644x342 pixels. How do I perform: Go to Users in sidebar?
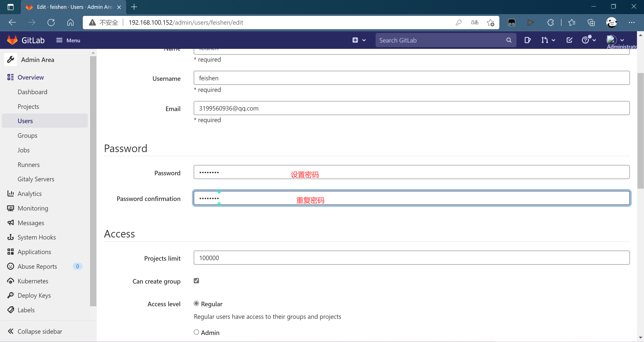25,121
